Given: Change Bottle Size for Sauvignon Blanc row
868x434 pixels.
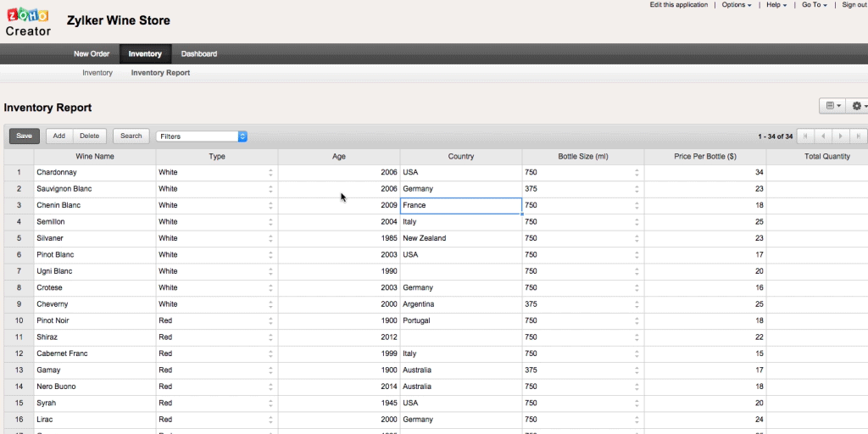Looking at the screenshot, I should click(x=637, y=189).
